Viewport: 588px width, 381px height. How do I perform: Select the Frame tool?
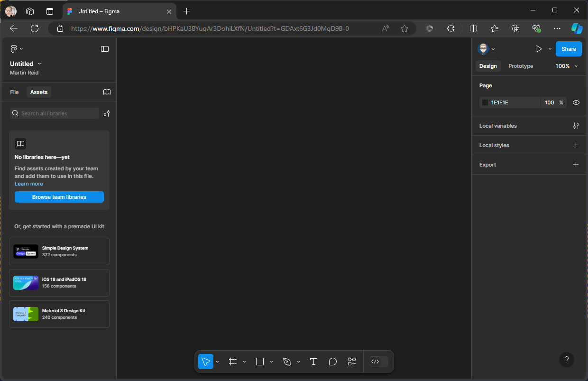pos(232,361)
